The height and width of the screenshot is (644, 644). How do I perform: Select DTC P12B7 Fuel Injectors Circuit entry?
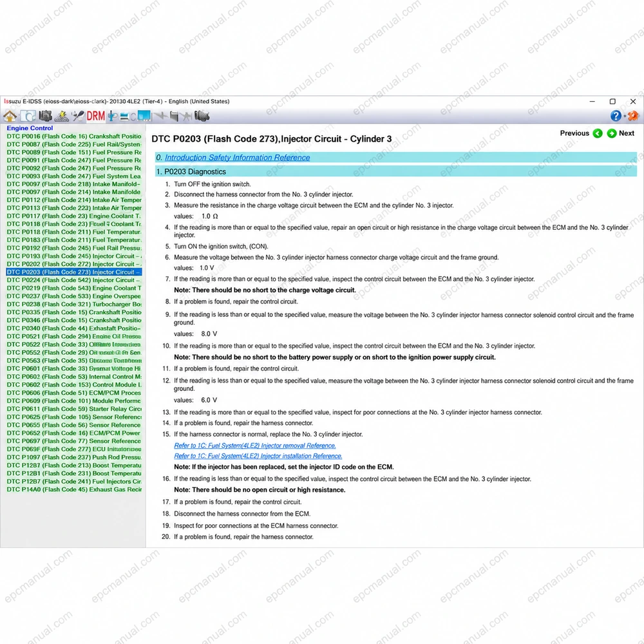coord(74,481)
